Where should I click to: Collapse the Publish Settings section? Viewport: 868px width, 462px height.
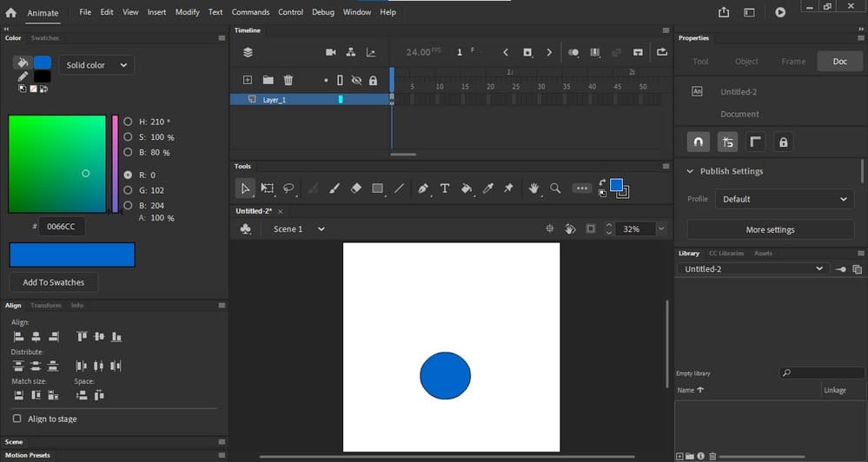click(690, 171)
